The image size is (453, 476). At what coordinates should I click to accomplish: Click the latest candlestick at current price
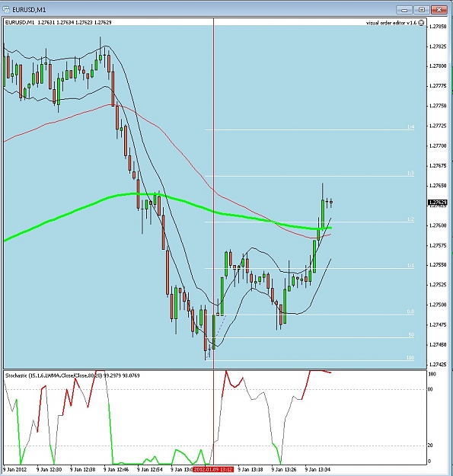331,202
